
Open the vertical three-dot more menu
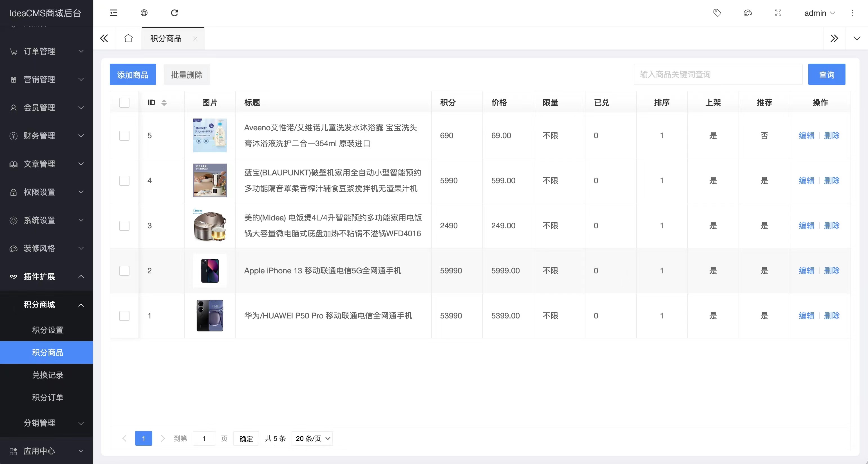pyautogui.click(x=853, y=13)
